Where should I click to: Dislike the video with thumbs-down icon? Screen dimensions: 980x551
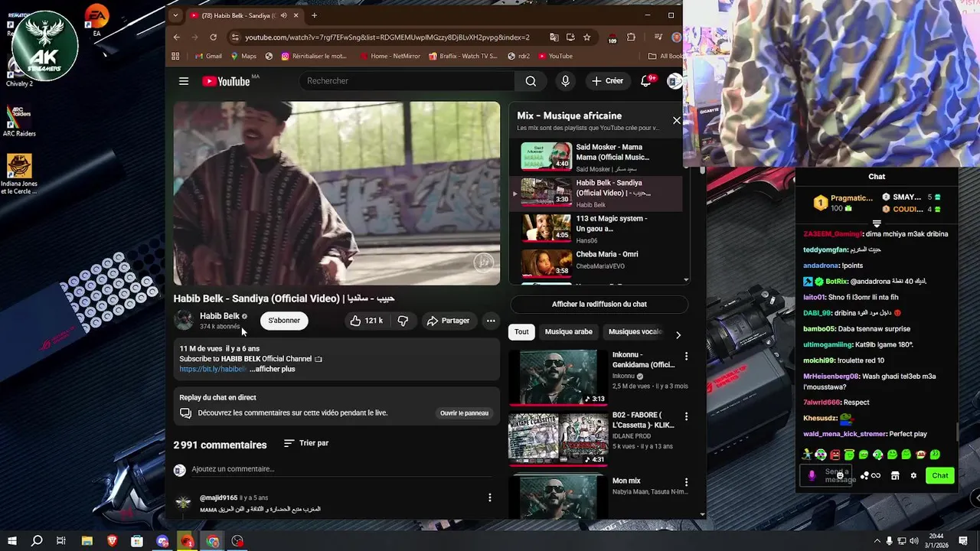click(x=403, y=321)
